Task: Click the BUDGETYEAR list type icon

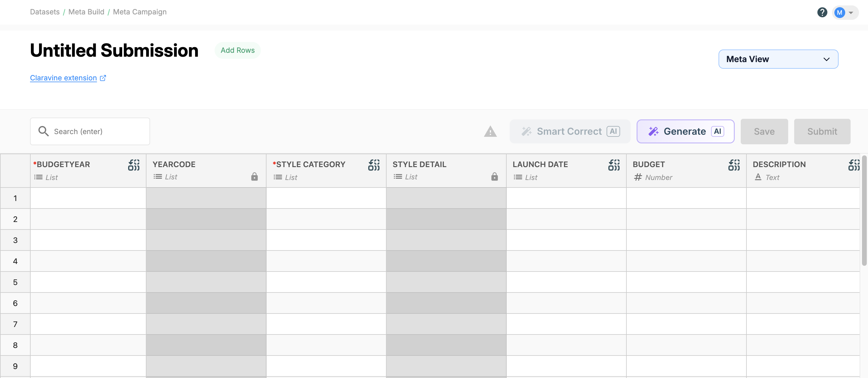Action: click(x=38, y=177)
